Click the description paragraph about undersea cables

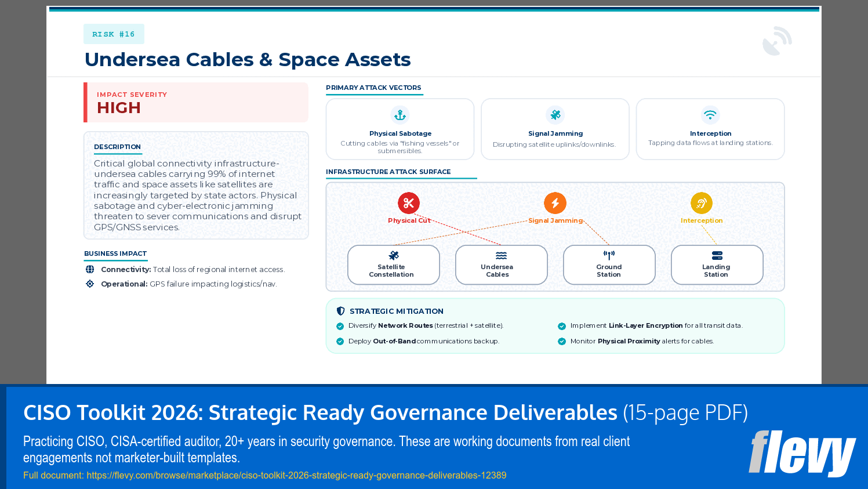pyautogui.click(x=197, y=195)
